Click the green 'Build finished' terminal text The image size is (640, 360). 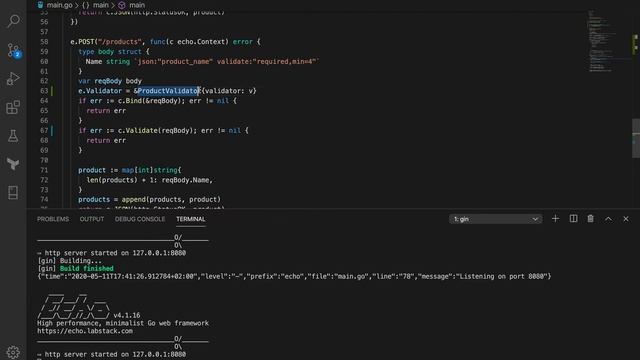coord(87,269)
